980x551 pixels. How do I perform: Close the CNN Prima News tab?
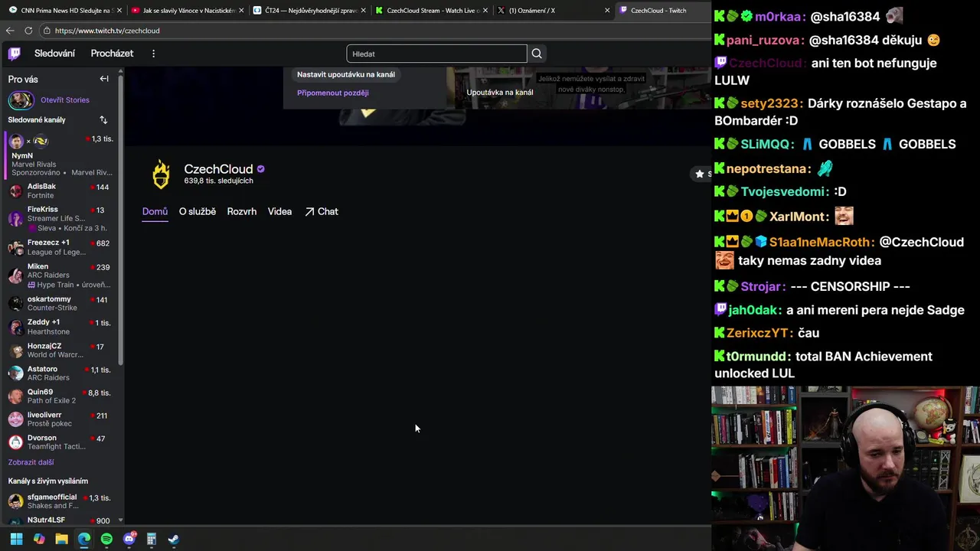[120, 11]
